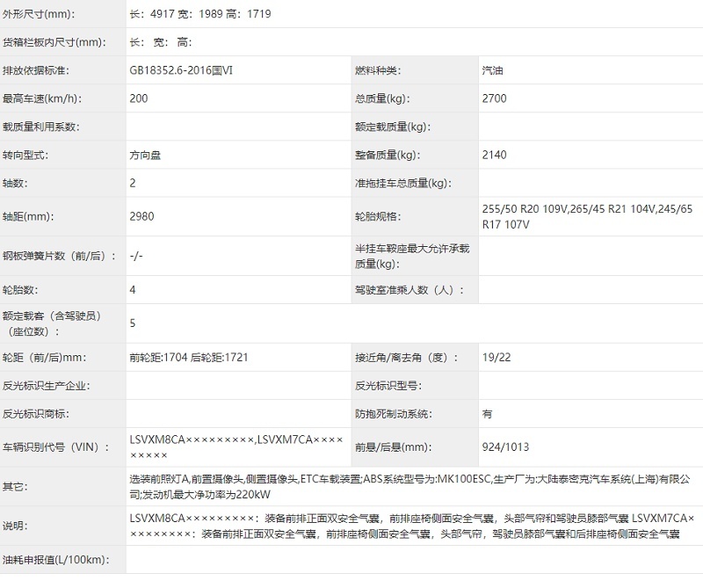Screen dimensions: 703x588
Task: Click the 轴距(mm) label
Action: [x=28, y=216]
